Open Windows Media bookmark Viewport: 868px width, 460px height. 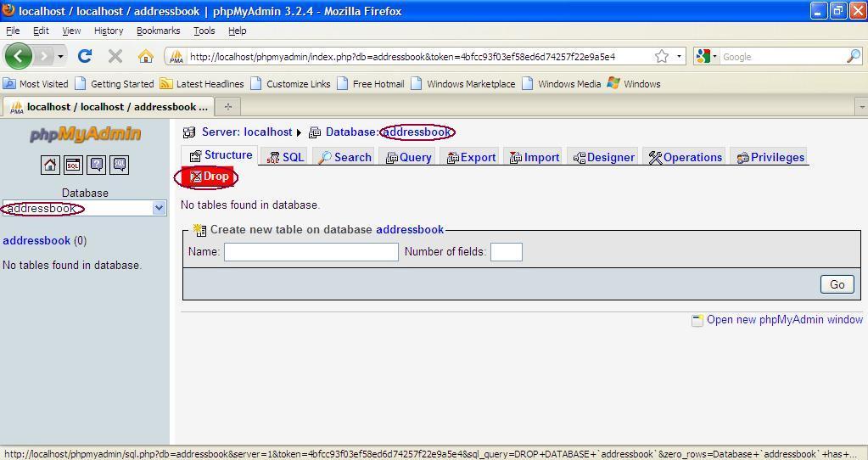coord(562,83)
